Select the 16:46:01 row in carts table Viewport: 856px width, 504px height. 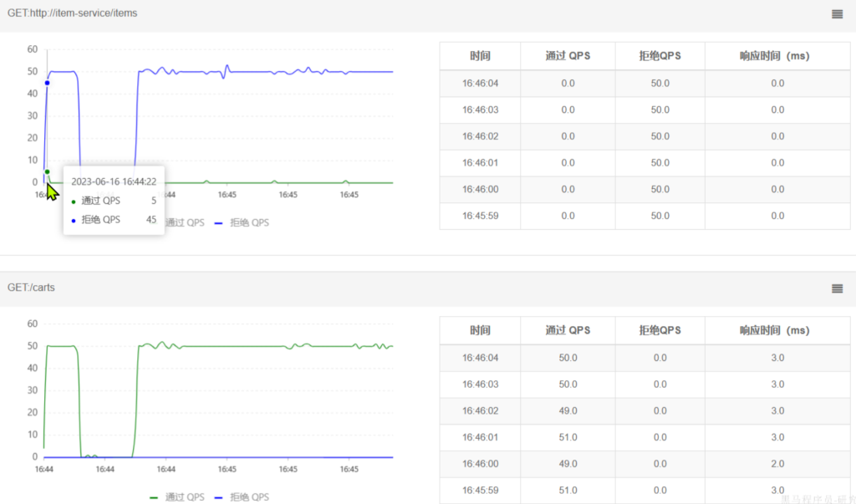click(x=480, y=437)
